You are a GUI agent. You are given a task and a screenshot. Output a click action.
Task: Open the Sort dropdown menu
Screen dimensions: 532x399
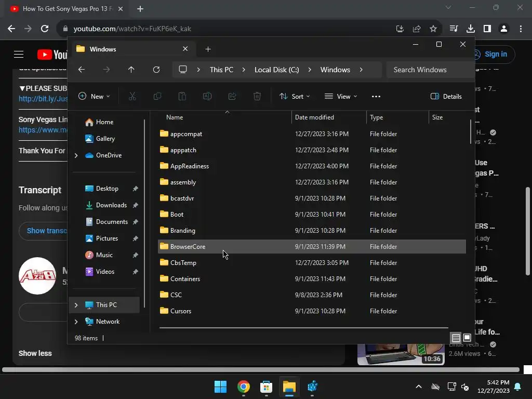click(295, 96)
